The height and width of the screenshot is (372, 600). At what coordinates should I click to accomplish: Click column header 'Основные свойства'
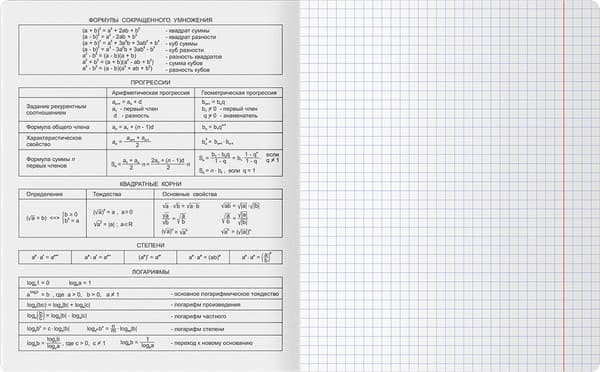click(189, 194)
